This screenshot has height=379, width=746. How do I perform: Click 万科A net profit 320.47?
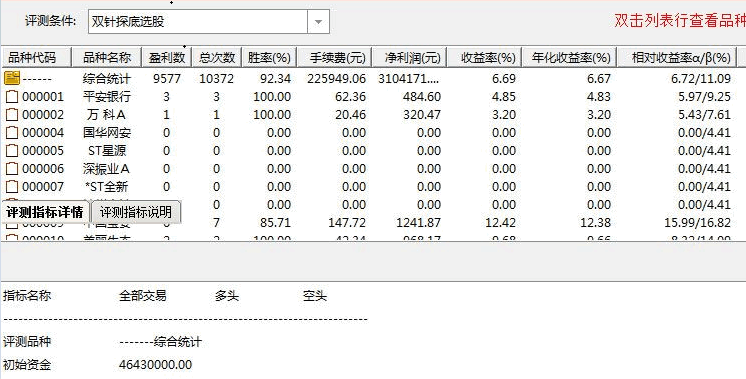[x=422, y=115]
